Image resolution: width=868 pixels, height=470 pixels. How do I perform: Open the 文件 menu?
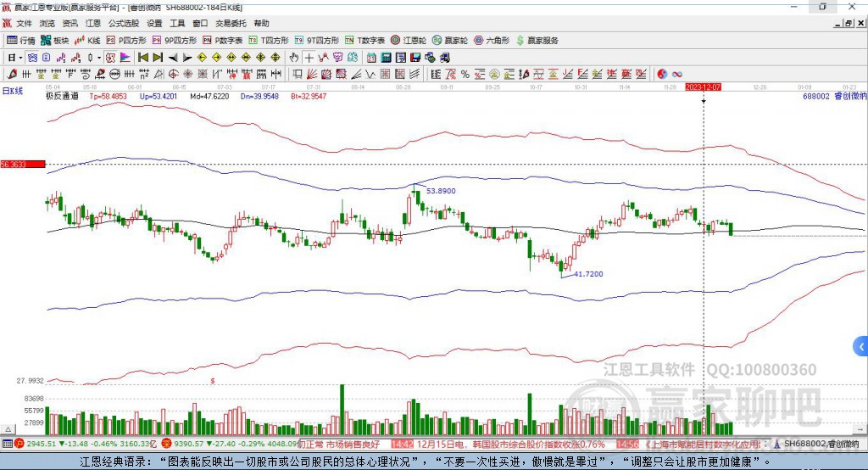click(25, 23)
